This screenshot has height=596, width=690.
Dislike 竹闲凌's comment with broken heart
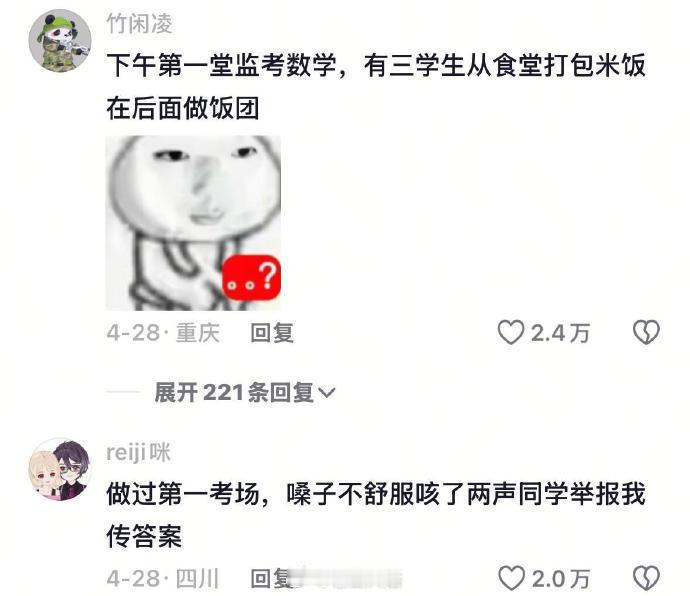point(646,332)
